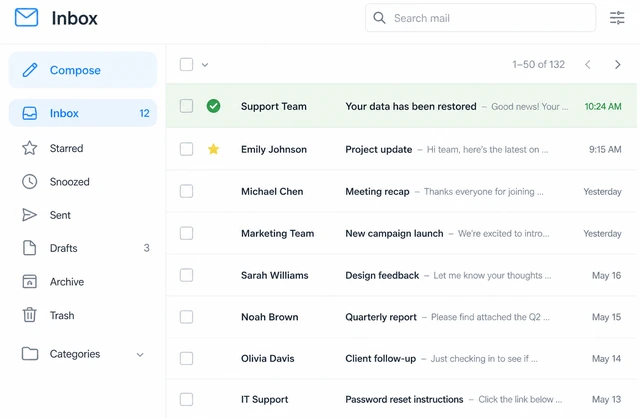Check the IT Support email checkbox
The width and height of the screenshot is (640, 418).
187,399
